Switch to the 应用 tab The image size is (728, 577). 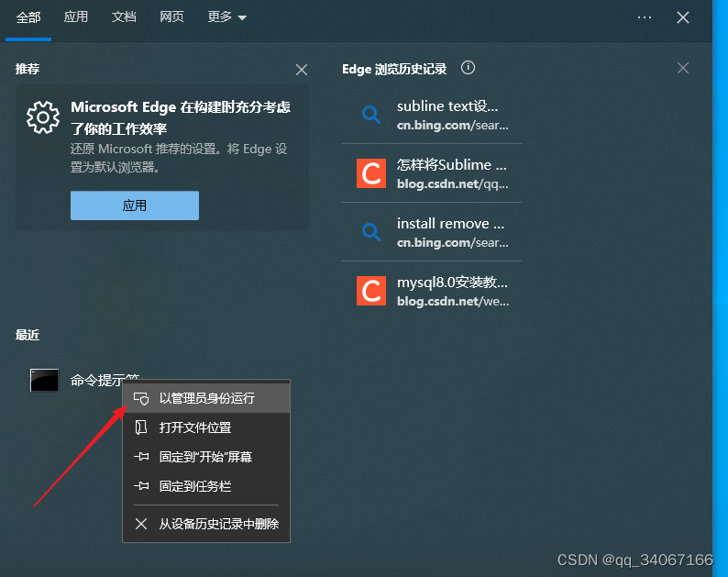pyautogui.click(x=76, y=17)
